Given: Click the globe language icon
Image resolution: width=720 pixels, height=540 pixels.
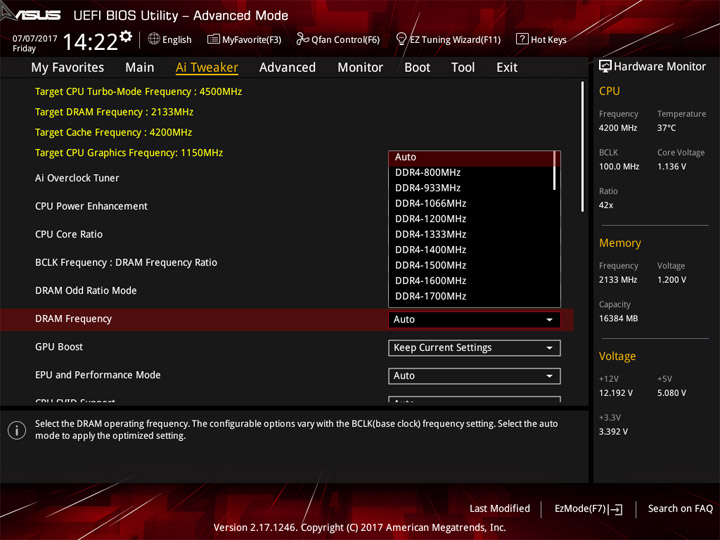Looking at the screenshot, I should [x=154, y=39].
